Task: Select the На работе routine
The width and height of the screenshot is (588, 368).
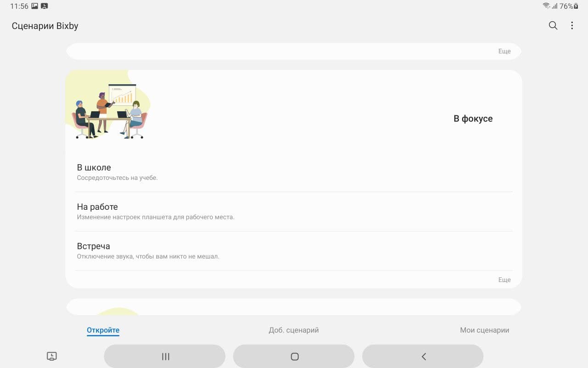Action: click(294, 212)
